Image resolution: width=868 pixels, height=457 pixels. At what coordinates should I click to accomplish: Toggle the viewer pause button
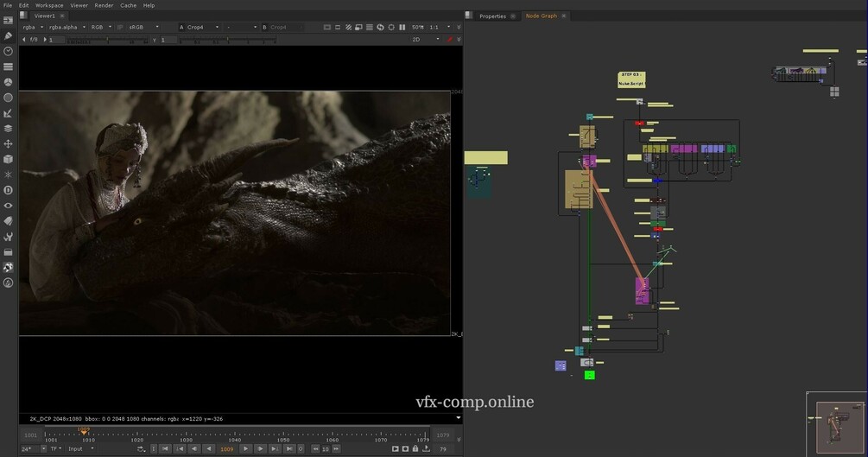tap(402, 27)
